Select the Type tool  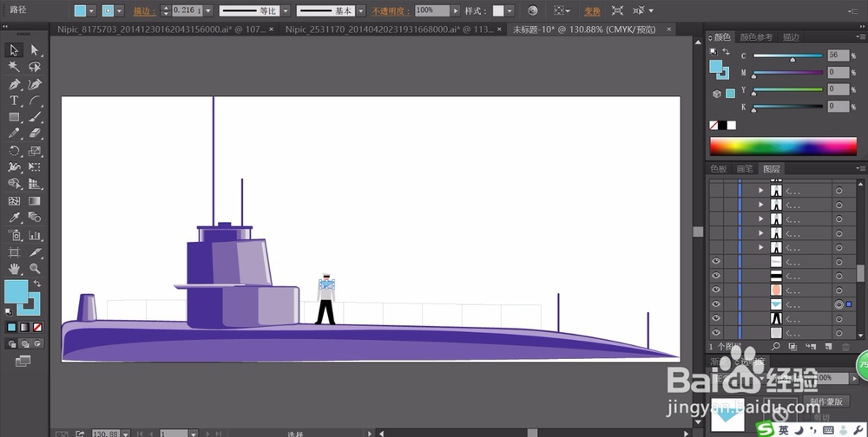click(x=15, y=101)
